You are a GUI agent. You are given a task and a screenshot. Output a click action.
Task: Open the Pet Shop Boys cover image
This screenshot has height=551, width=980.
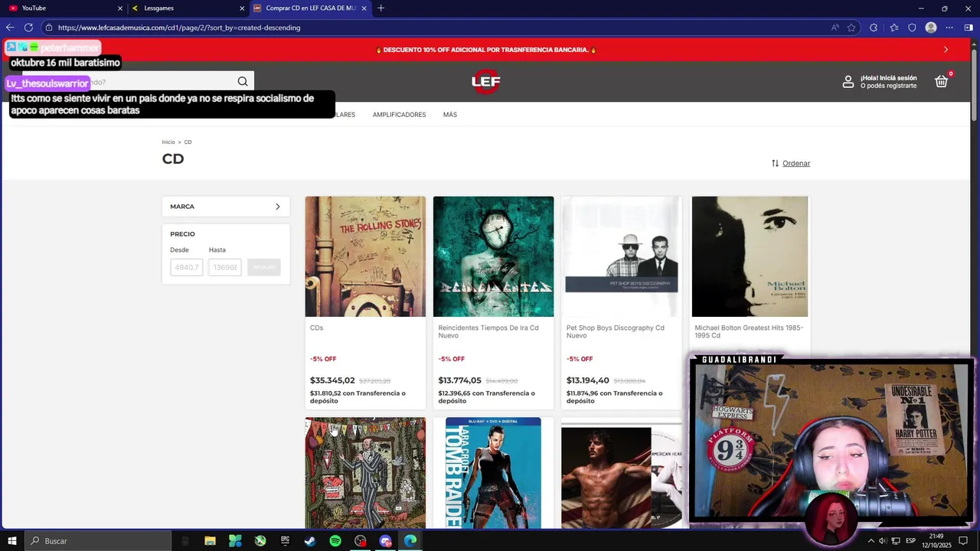coord(622,256)
